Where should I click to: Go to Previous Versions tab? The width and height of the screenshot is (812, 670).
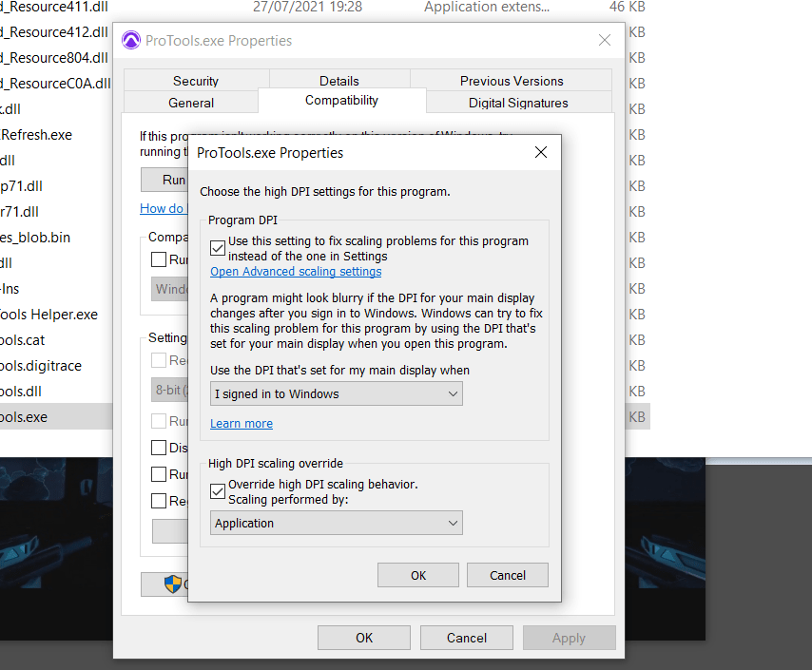512,81
